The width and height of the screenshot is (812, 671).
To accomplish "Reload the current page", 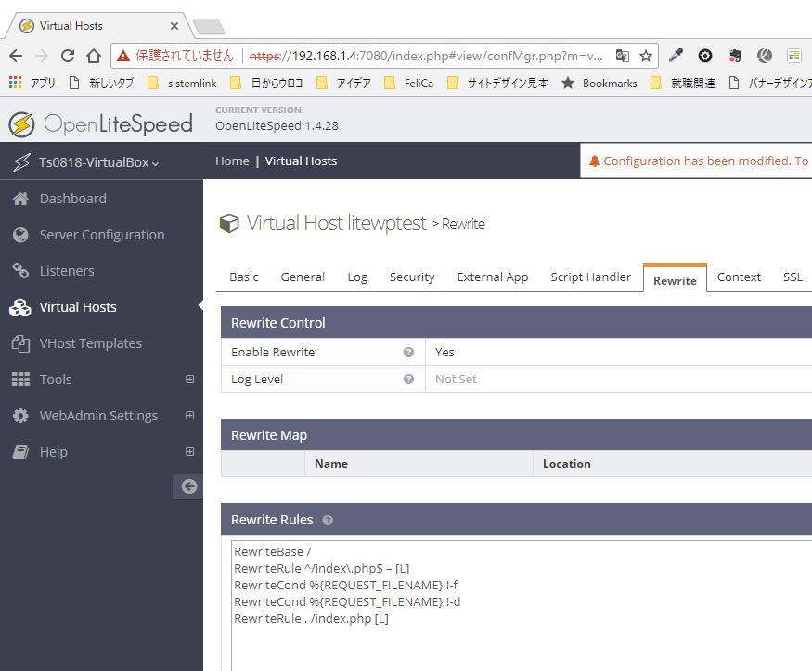I will (68, 56).
